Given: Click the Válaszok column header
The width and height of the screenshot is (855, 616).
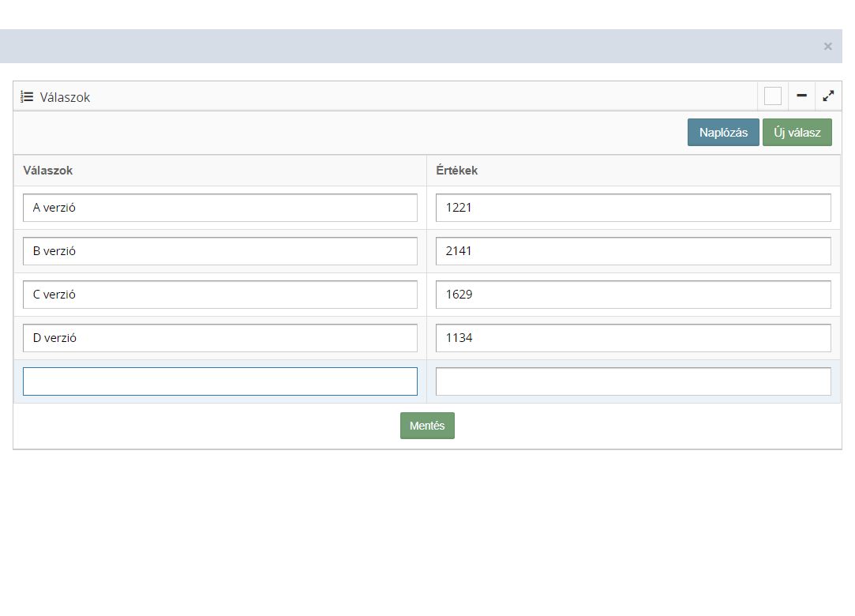Looking at the screenshot, I should (48, 171).
